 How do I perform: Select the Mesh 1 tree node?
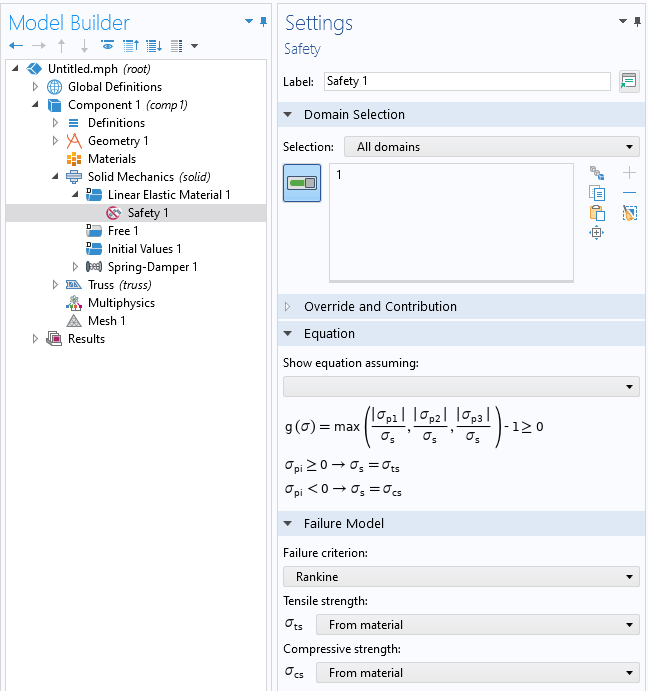click(x=106, y=321)
